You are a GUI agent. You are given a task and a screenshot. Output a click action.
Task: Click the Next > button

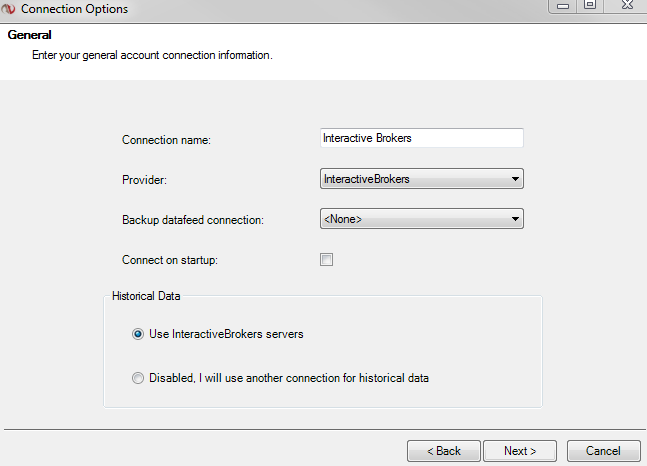[x=520, y=451]
